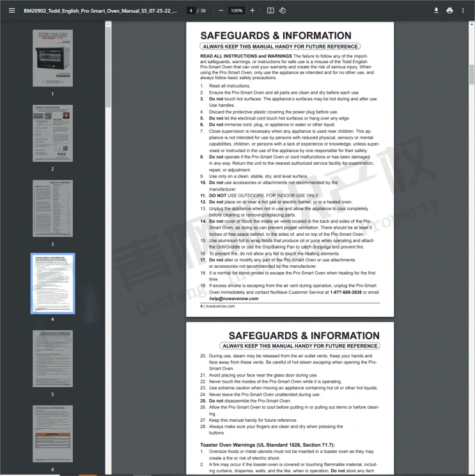The width and height of the screenshot is (475, 476).
Task: Click the thumbnail sidebar scrollbar
Action: pos(109,67)
